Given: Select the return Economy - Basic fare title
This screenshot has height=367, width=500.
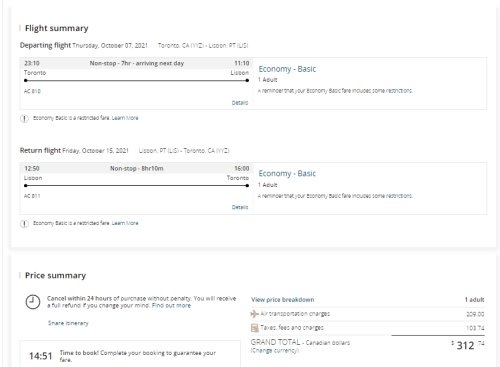Looking at the screenshot, I should coord(287,173).
